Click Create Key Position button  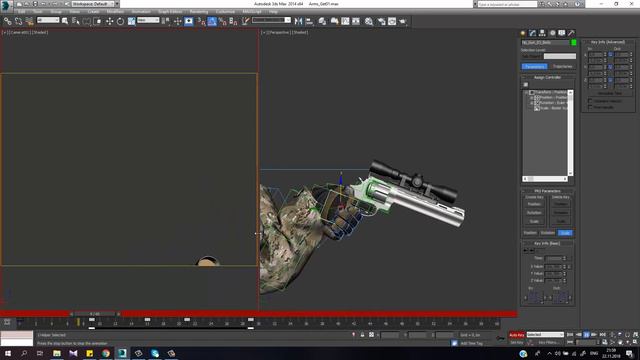[x=534, y=204]
